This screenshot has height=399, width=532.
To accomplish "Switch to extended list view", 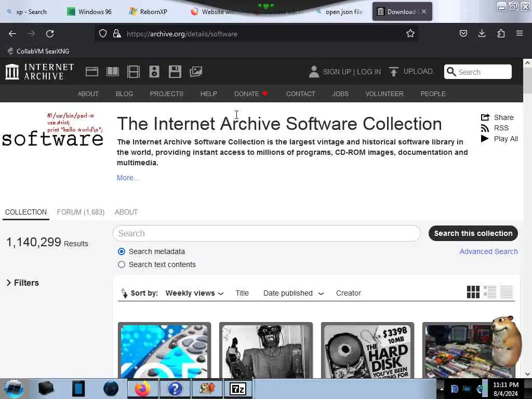I will [489, 292].
